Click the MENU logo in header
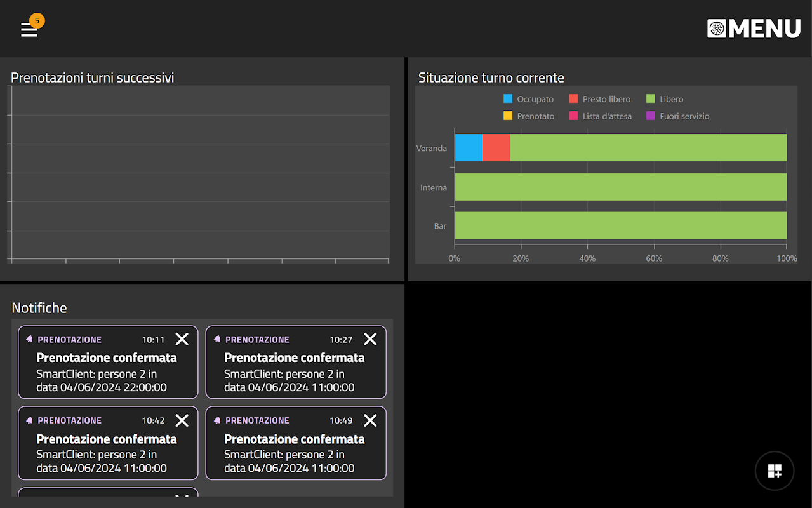Viewport: 812px width, 508px height. 754,29
